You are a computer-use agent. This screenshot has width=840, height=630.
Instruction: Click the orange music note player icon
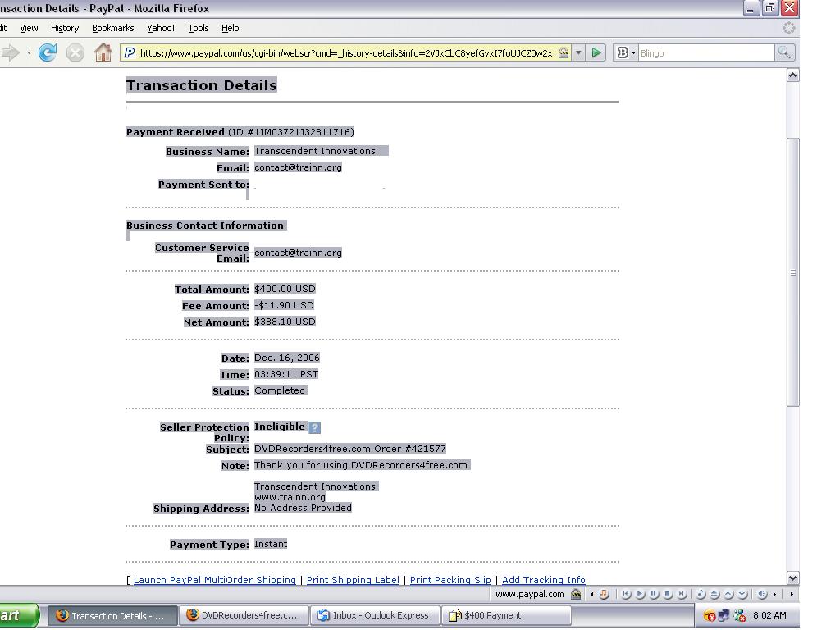click(605, 594)
